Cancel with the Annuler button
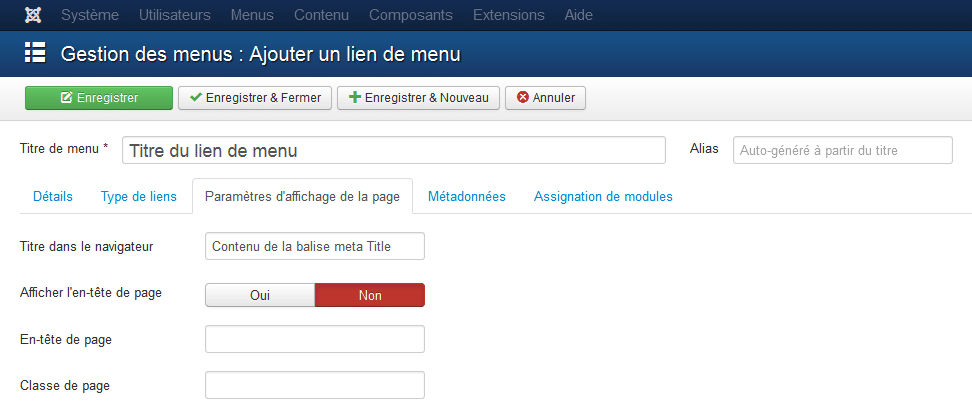The width and height of the screenshot is (972, 414). coord(545,98)
